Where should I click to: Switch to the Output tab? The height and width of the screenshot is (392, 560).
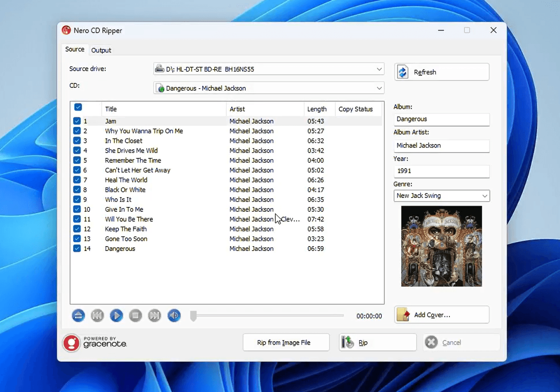[x=101, y=50]
